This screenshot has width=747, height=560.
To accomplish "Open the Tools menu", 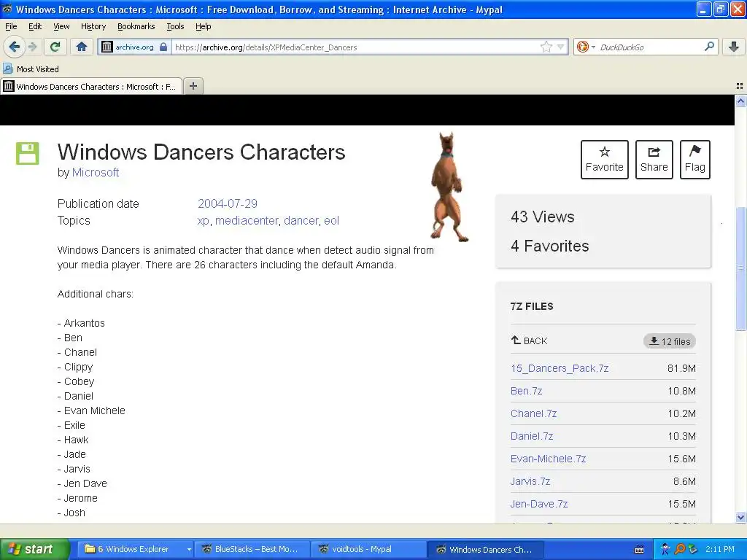I will point(175,26).
